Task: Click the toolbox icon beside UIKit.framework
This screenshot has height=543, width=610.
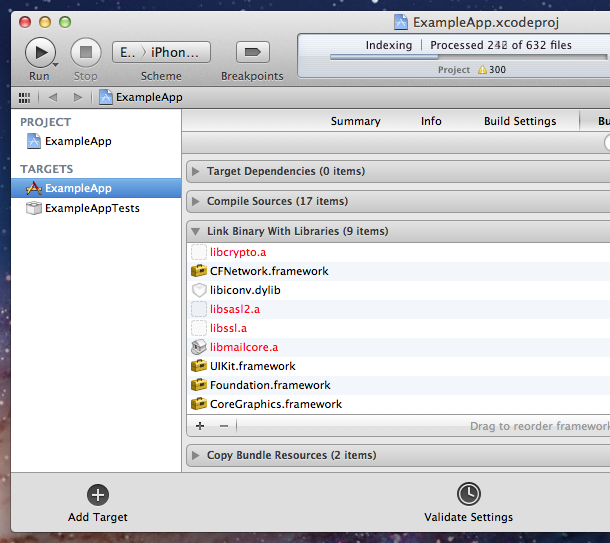Action: 199,366
